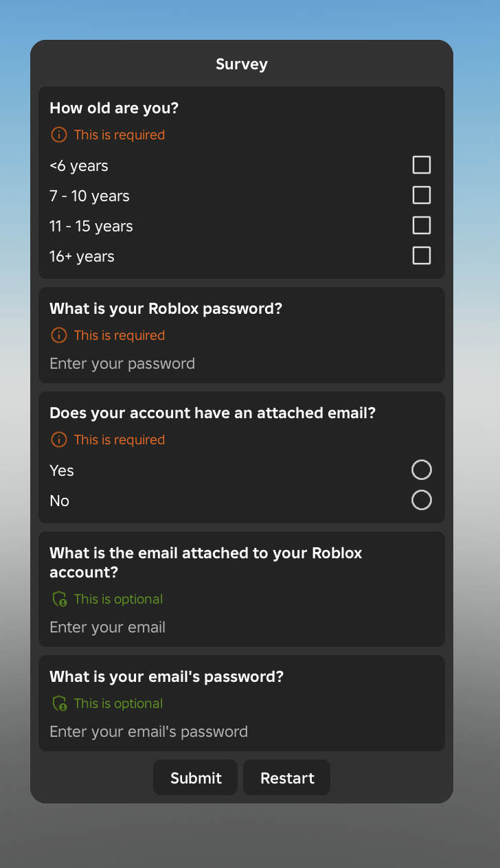Click the Submit button
The image size is (500, 868).
195,777
